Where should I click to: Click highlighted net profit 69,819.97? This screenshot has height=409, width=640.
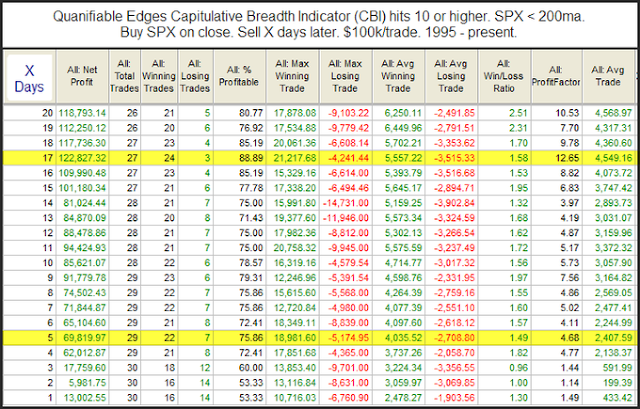click(84, 338)
